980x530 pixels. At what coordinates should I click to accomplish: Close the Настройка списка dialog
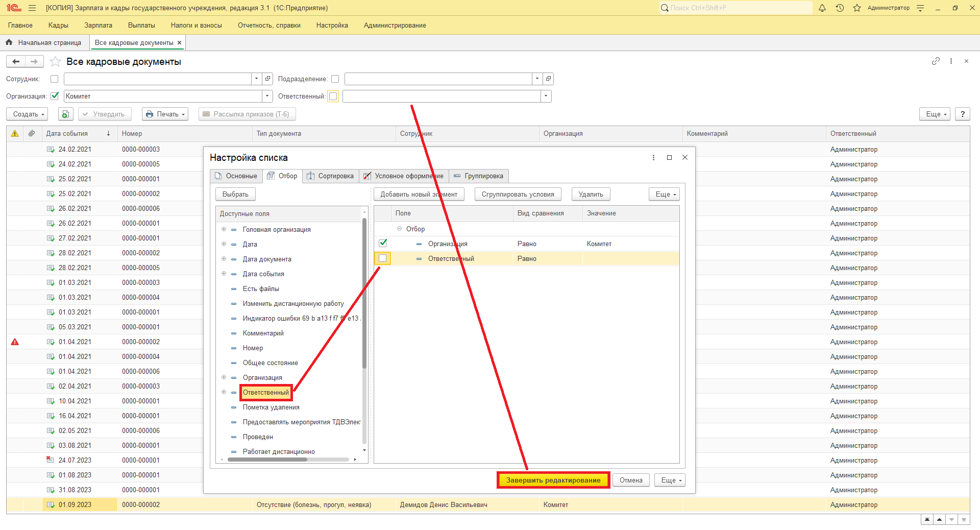pyautogui.click(x=685, y=158)
